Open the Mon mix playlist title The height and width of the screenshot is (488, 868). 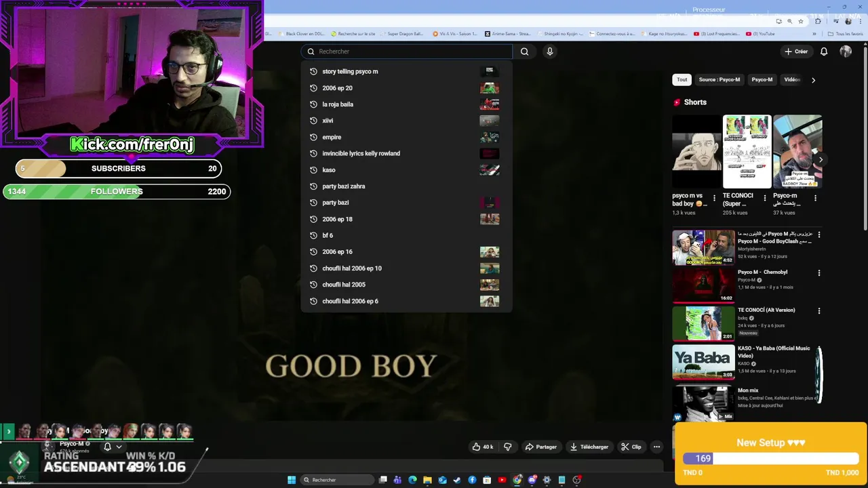pyautogui.click(x=748, y=390)
